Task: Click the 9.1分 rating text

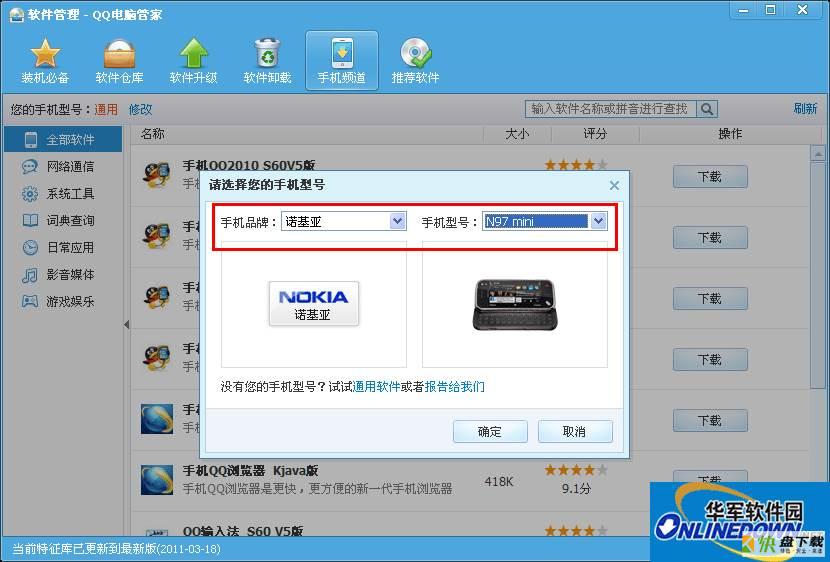Action: tap(576, 488)
